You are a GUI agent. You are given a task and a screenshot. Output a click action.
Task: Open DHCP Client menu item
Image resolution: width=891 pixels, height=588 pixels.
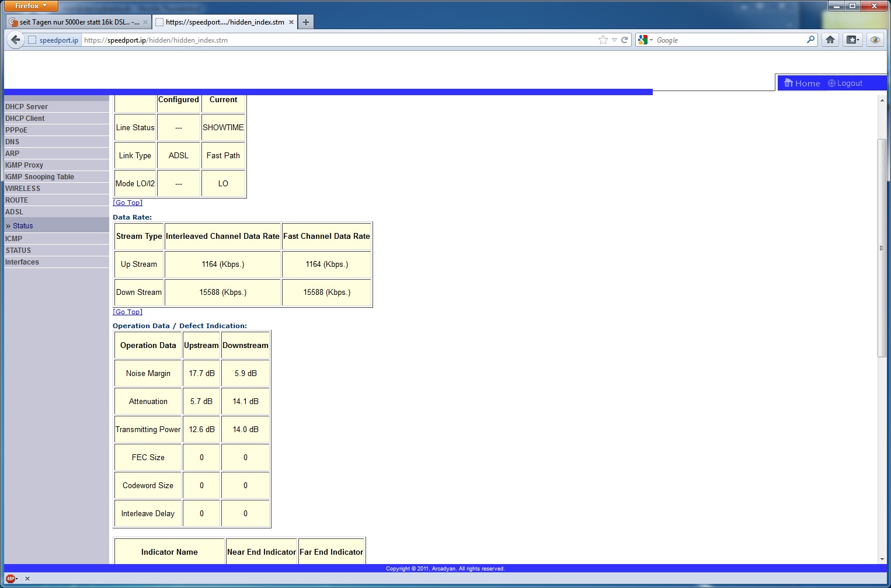(x=56, y=119)
